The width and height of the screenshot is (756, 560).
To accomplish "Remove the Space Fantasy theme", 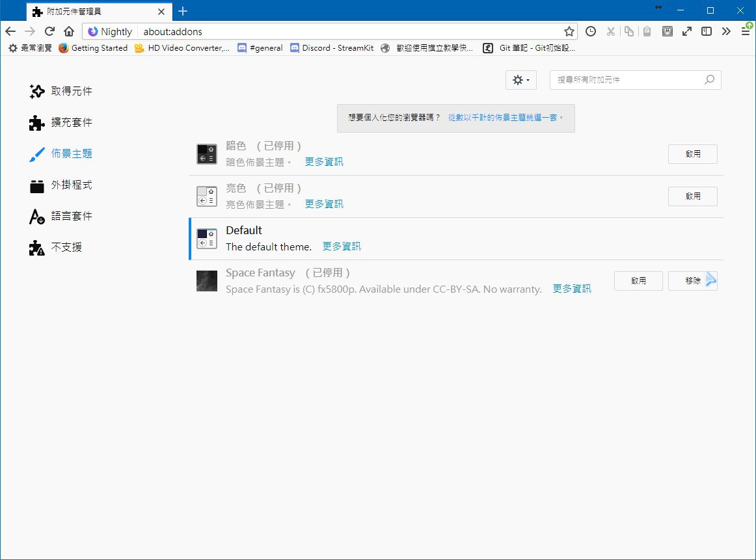I will coord(692,281).
